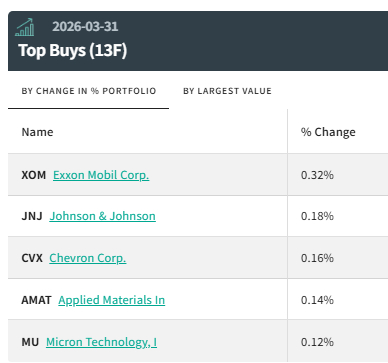Switch to By Largest Value tab

227,91
